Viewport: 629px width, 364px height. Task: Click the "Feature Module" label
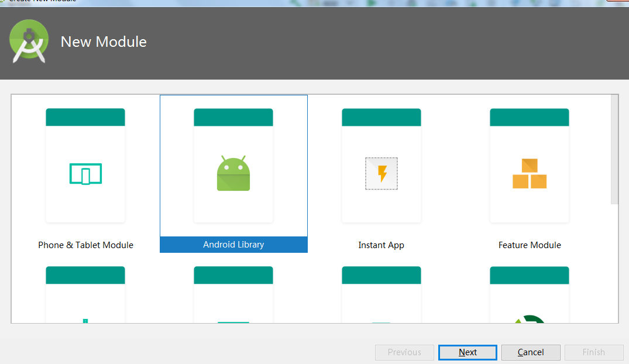[x=530, y=245]
